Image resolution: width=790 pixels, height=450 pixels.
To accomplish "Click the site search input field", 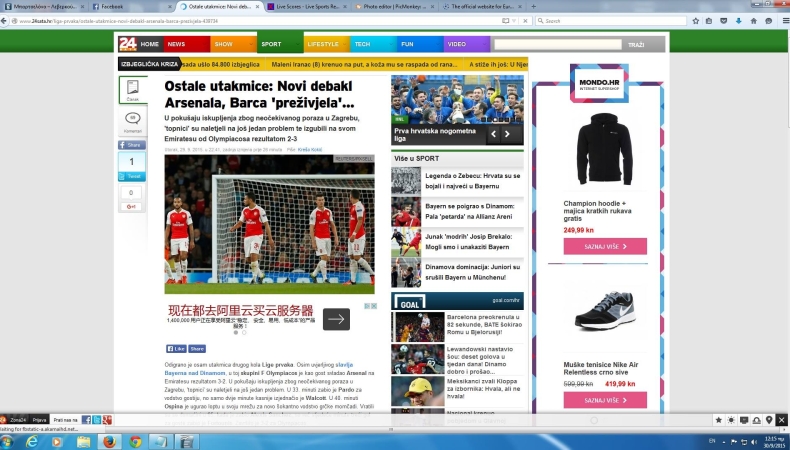I will point(558,44).
